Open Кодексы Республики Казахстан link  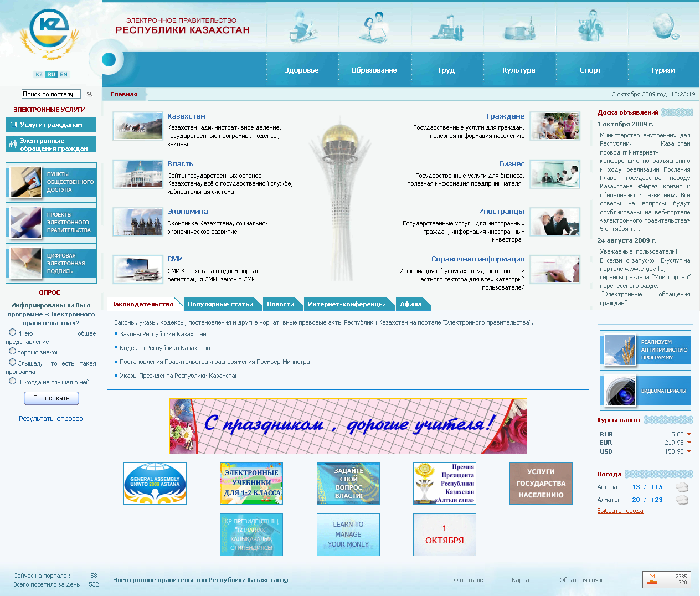coord(165,348)
